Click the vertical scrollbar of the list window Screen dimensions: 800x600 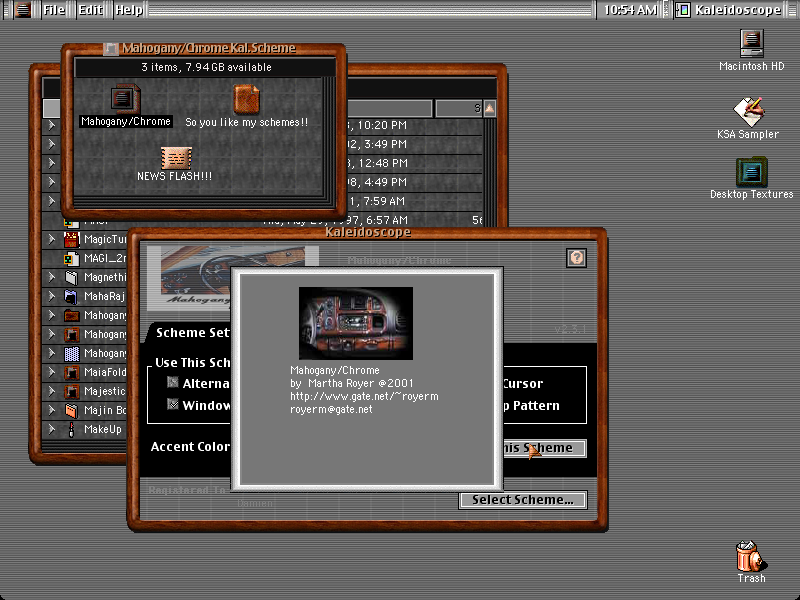(x=489, y=171)
